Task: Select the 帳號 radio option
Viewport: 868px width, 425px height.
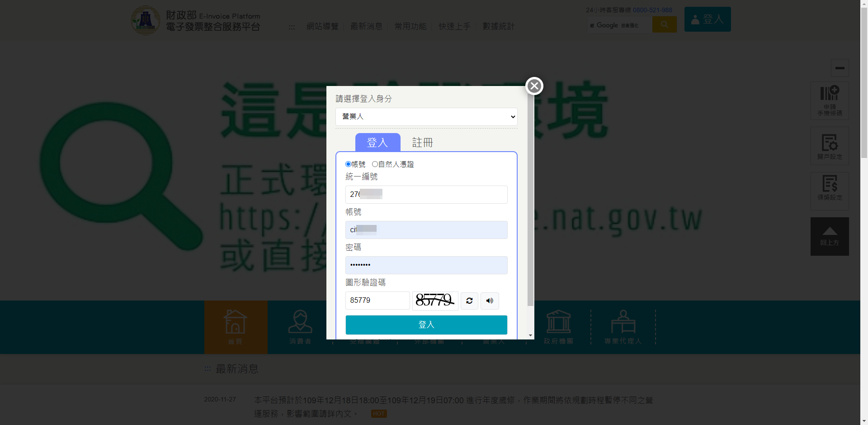Action: (348, 164)
